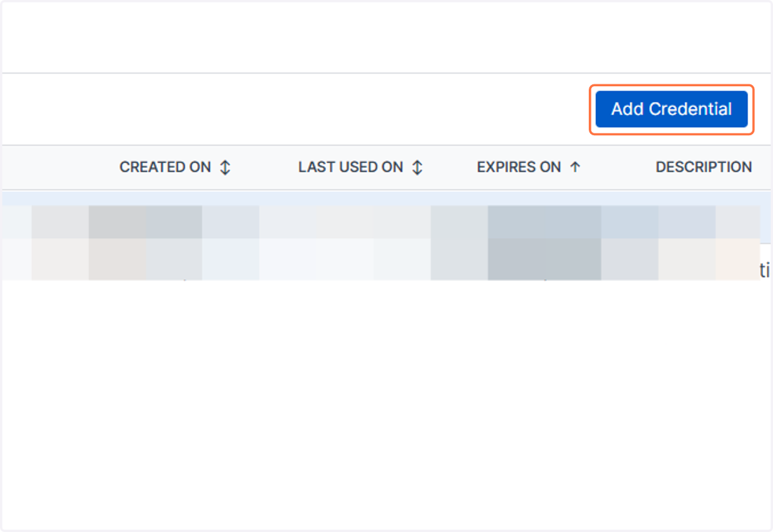
Task: Select the Description column header
Action: (703, 167)
